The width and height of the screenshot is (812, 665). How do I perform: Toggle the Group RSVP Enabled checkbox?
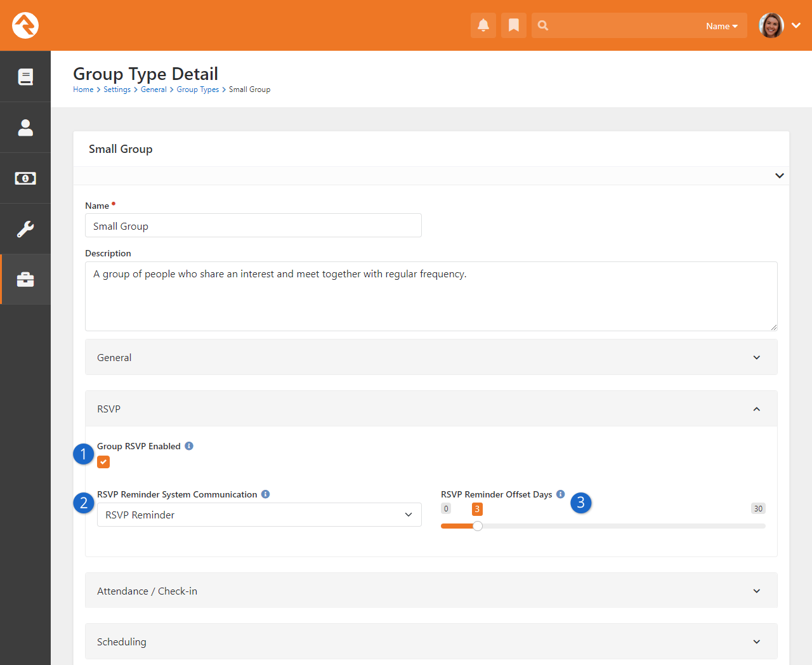tap(103, 462)
